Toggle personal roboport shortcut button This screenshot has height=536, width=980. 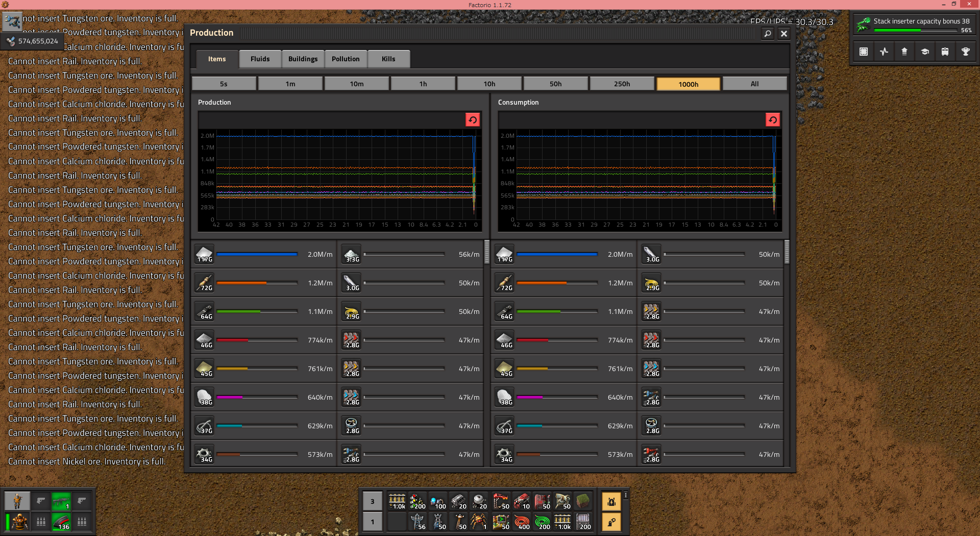(611, 501)
